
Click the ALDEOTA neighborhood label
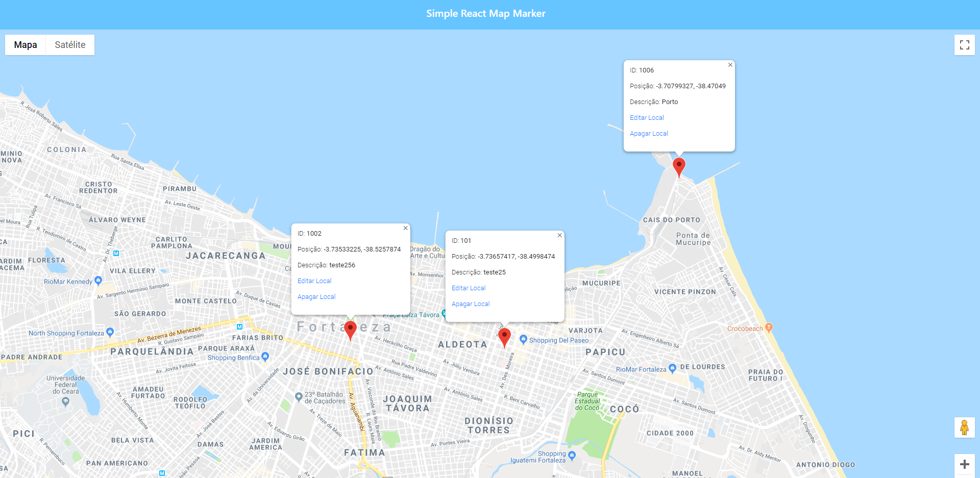462,345
